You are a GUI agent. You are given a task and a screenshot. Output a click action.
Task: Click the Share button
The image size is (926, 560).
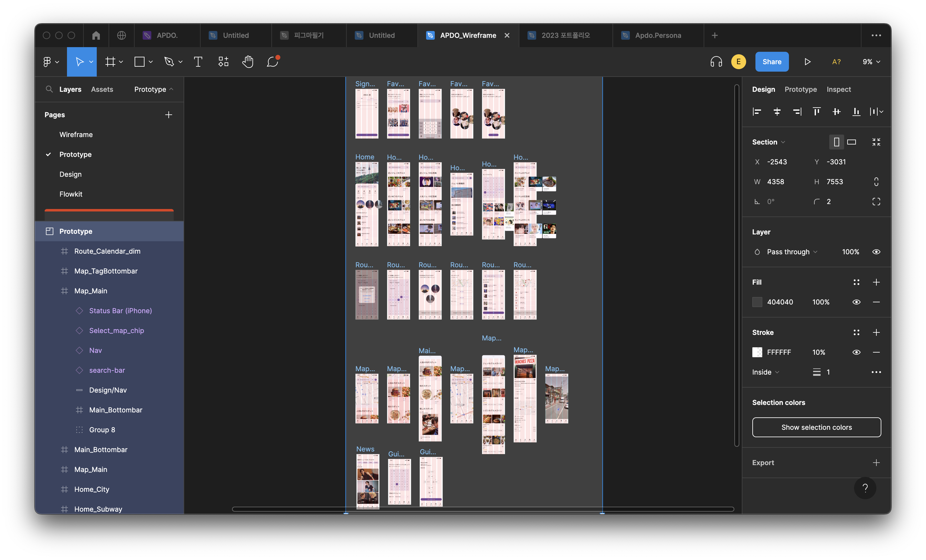tap(772, 62)
